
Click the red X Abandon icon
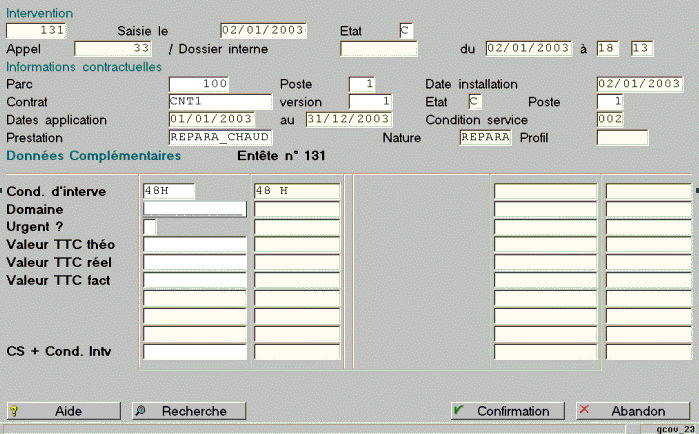[584, 409]
